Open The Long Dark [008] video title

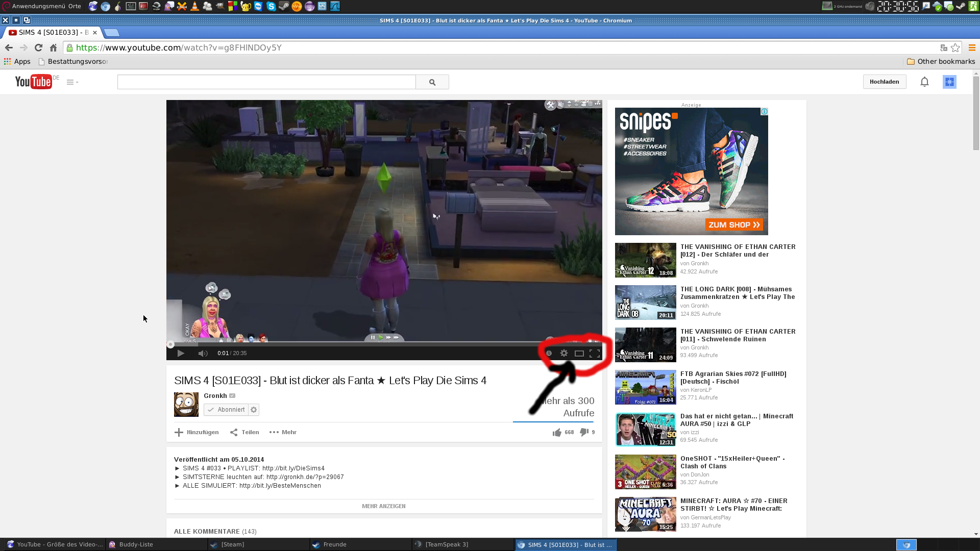point(738,293)
